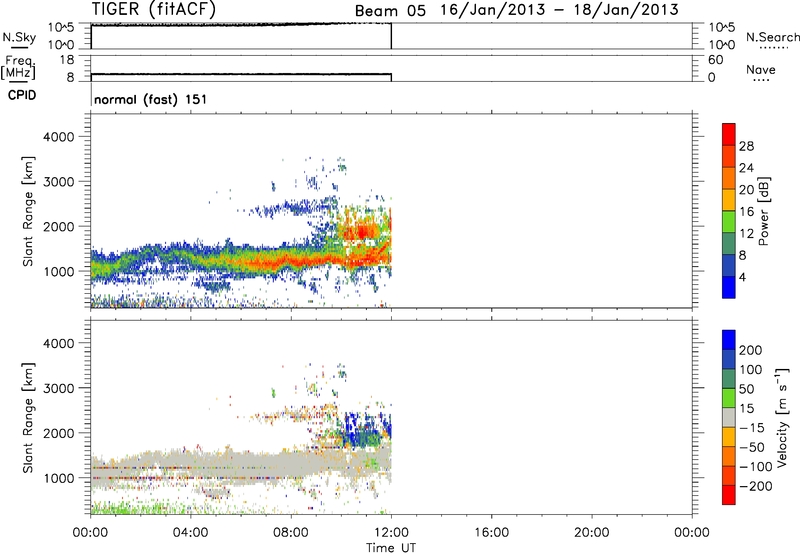The height and width of the screenshot is (554, 800).
Task: Click the '28' tick on Power colorbar
Action: pyautogui.click(x=746, y=146)
